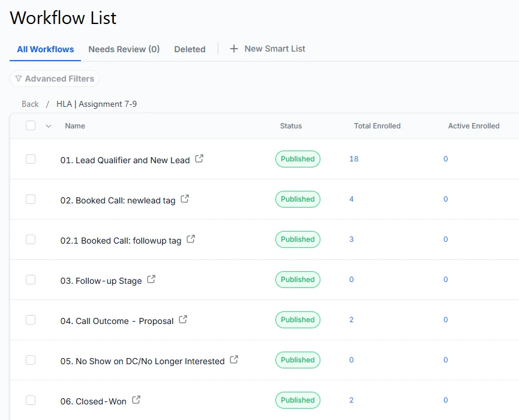Image resolution: width=519 pixels, height=420 pixels.
Task: Click the Active Enrolled column header
Action: click(x=474, y=126)
